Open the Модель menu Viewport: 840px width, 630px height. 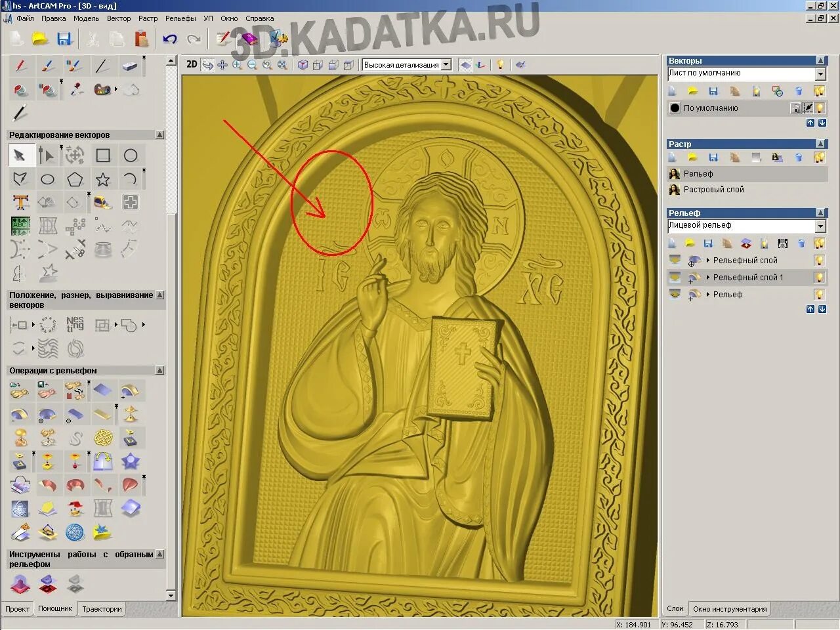[x=87, y=18]
